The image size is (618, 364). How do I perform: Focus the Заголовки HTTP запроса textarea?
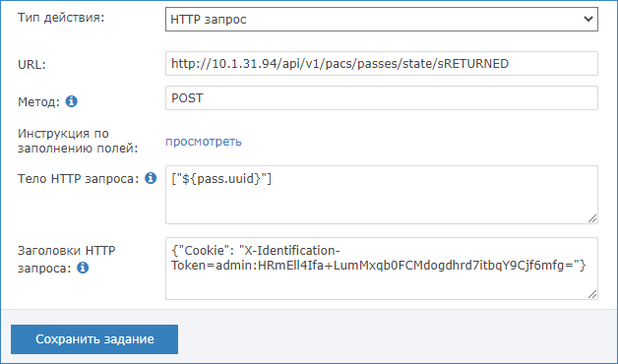(382, 269)
